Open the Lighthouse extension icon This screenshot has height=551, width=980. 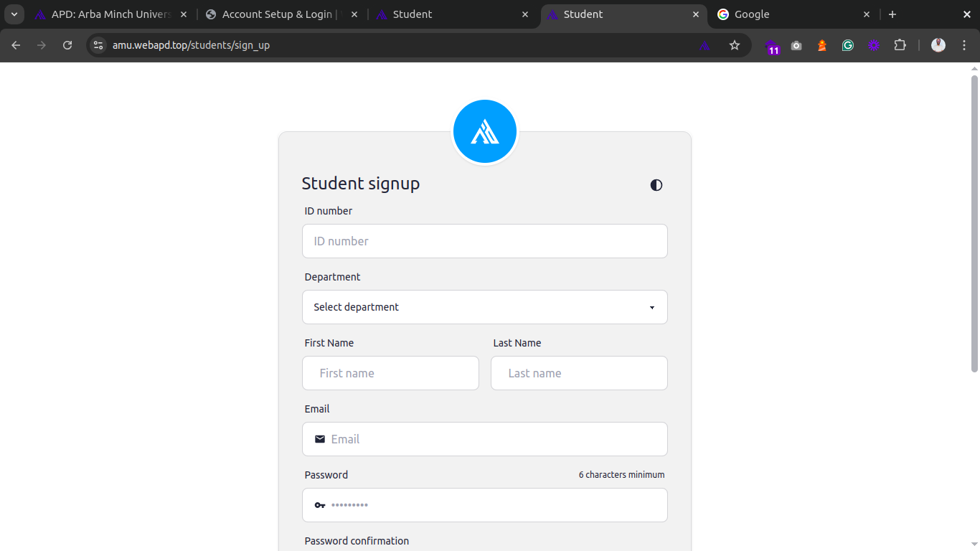(x=822, y=45)
